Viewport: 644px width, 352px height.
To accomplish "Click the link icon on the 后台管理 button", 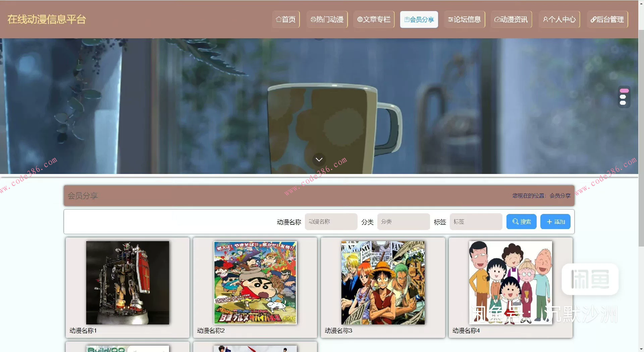I will pyautogui.click(x=592, y=19).
